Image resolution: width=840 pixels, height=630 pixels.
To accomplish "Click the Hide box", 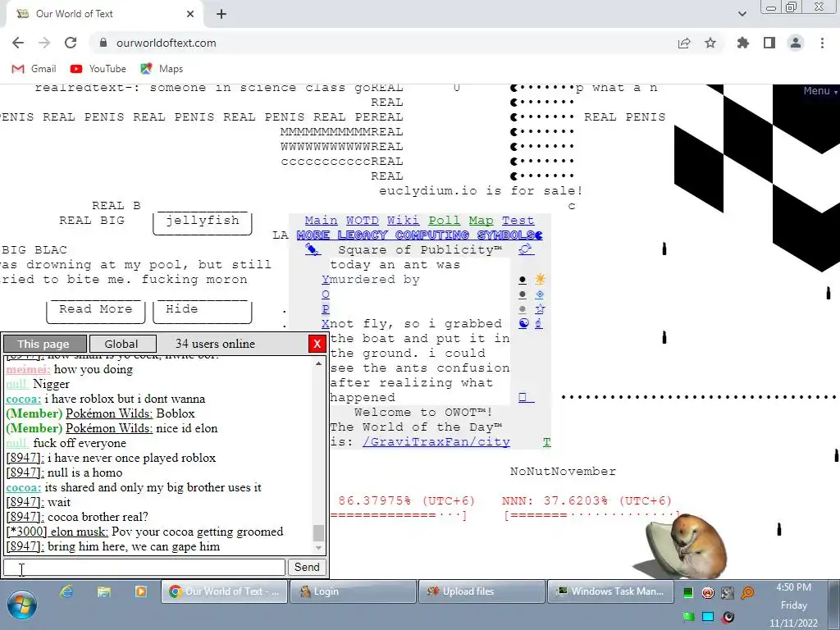I will pyautogui.click(x=202, y=309).
